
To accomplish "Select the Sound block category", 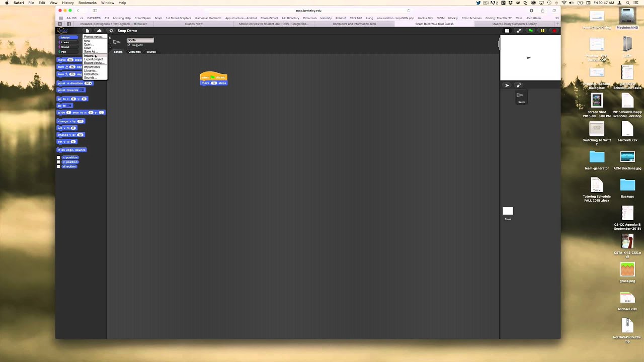I will (x=68, y=47).
